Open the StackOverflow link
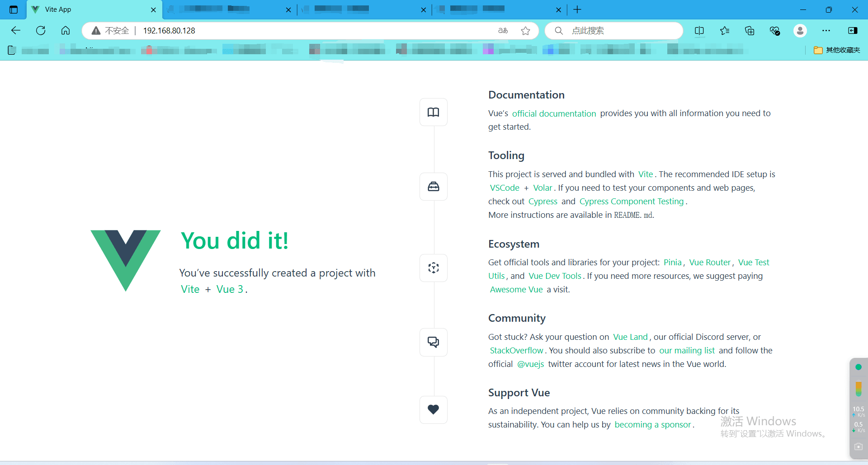Screen dimensions: 868x465 coord(516,351)
